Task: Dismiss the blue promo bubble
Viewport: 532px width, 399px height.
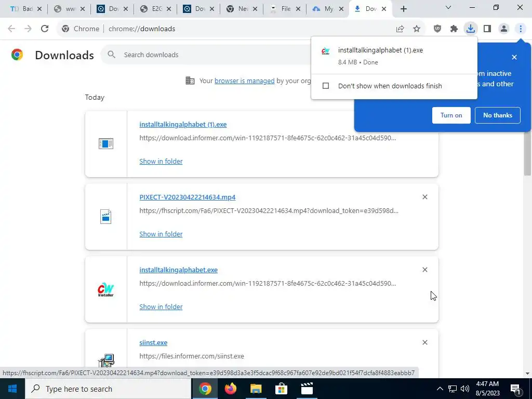Action: coord(514,57)
